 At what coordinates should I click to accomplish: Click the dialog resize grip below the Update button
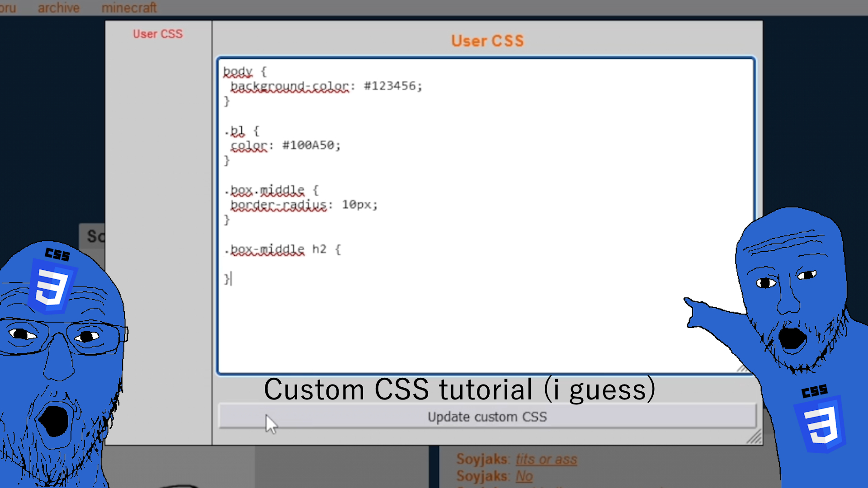tap(754, 437)
